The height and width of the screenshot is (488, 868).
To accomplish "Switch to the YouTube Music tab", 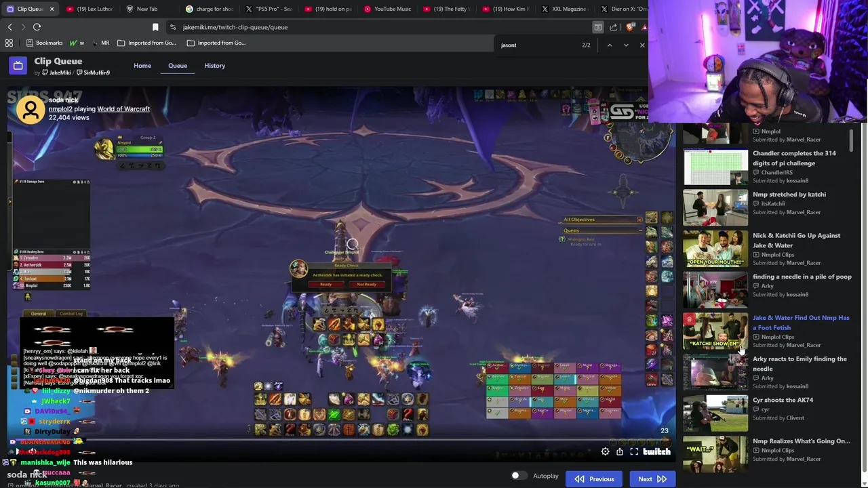I will 388,9.
